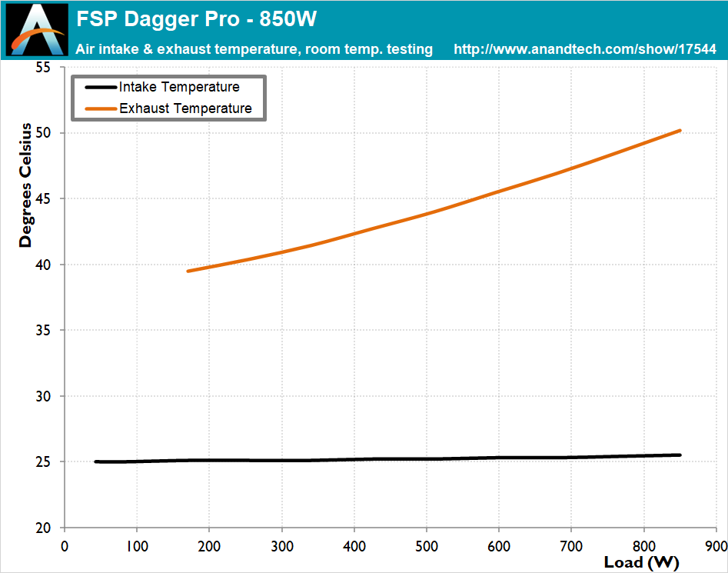Screen dimensions: 728x573
Task: Click the AnandTech logo in the header
Action: tap(36, 30)
